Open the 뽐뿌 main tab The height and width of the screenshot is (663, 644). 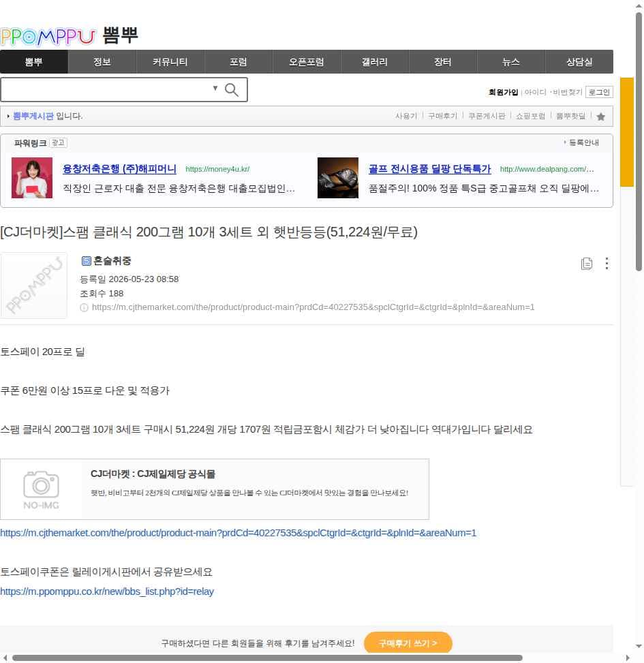pos(34,62)
